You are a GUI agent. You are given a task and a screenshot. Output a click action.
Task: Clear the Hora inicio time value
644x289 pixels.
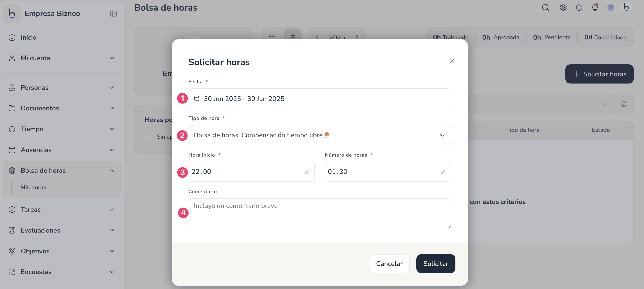pos(306,172)
